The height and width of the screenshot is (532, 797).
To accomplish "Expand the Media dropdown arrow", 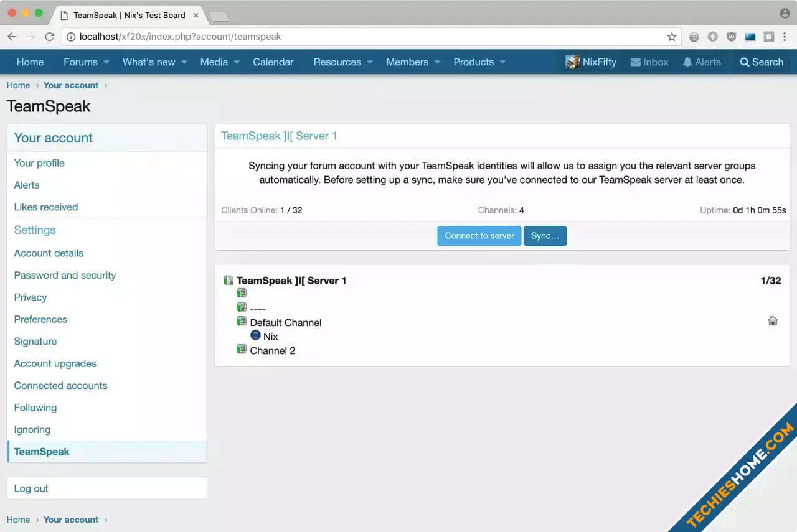I will pyautogui.click(x=237, y=62).
